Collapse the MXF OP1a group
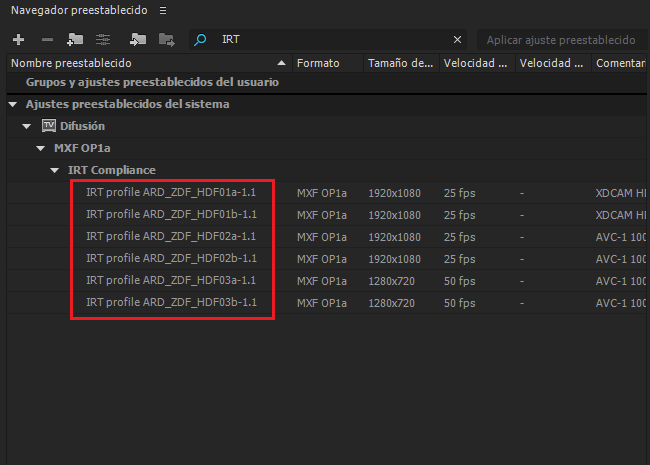 click(41, 148)
